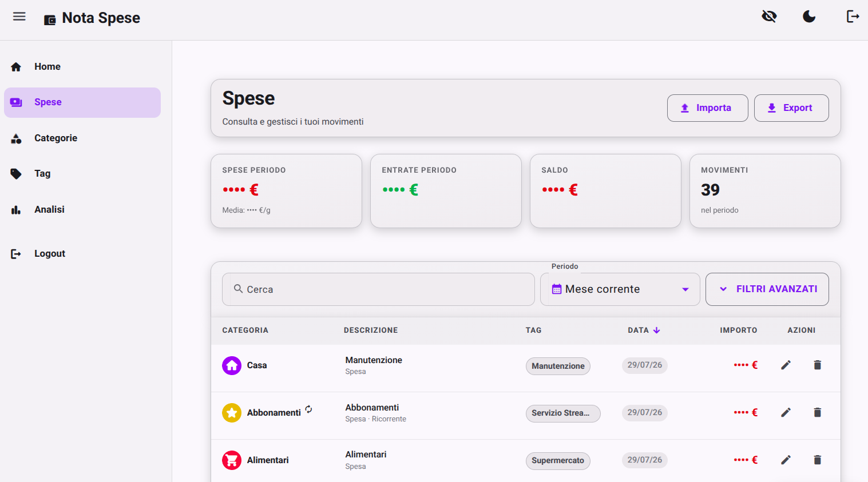Focus the Cerca search field

click(378, 289)
